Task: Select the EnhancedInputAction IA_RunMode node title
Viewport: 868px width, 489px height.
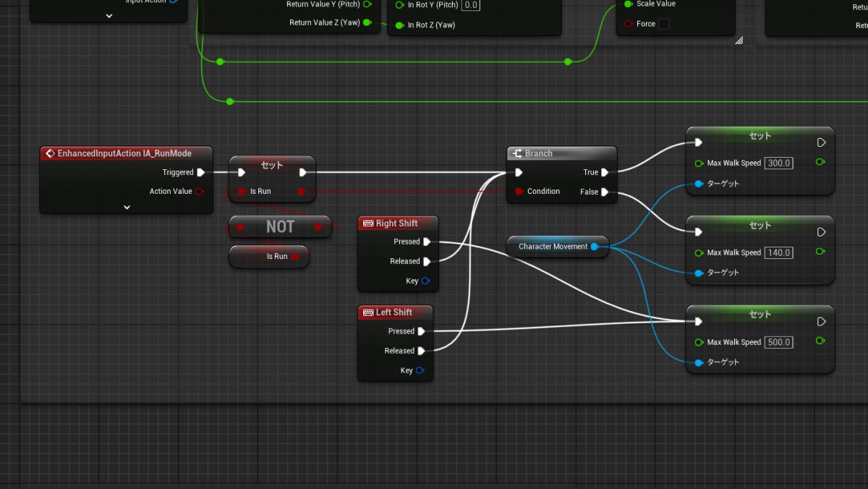Action: [124, 153]
